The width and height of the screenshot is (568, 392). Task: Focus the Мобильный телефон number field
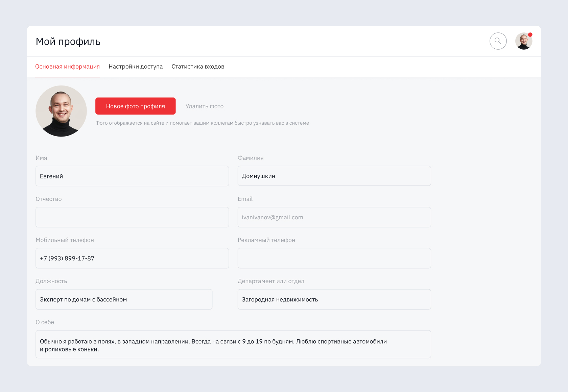click(132, 259)
